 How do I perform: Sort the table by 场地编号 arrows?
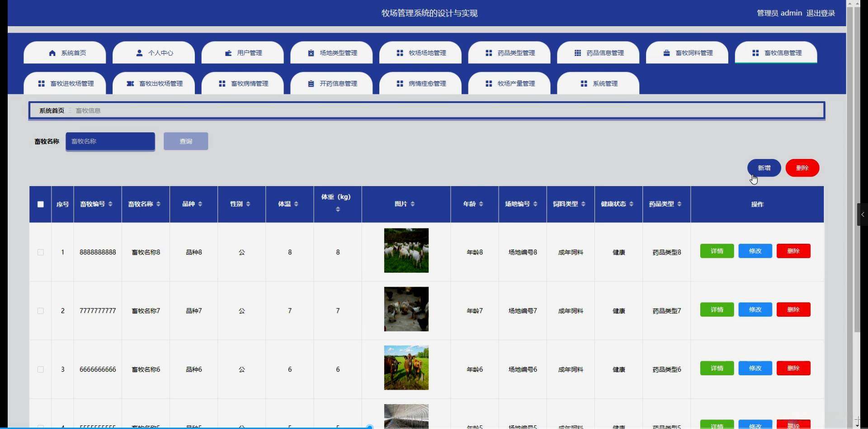point(535,204)
